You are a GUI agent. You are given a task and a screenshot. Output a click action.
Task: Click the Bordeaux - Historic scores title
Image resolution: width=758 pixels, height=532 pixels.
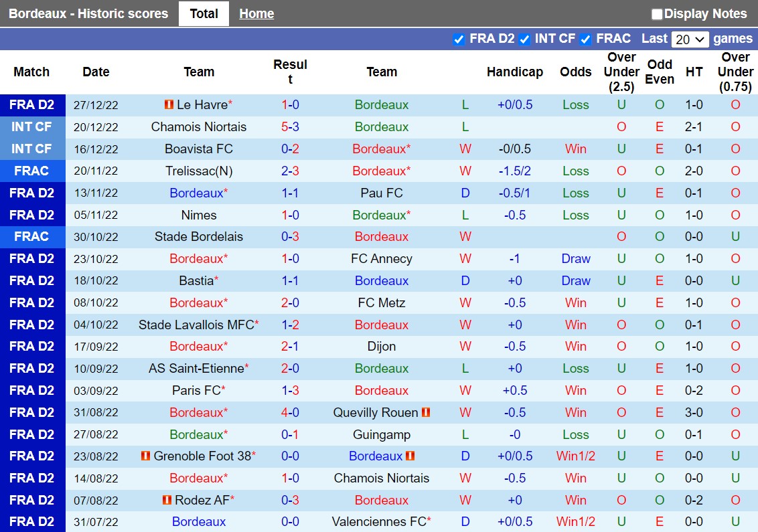[x=88, y=13]
